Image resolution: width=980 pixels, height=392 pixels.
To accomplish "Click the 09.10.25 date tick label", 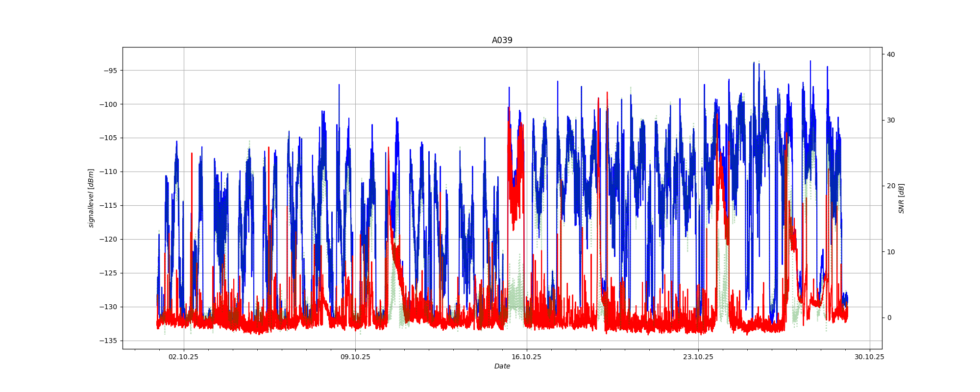I will coord(355,357).
